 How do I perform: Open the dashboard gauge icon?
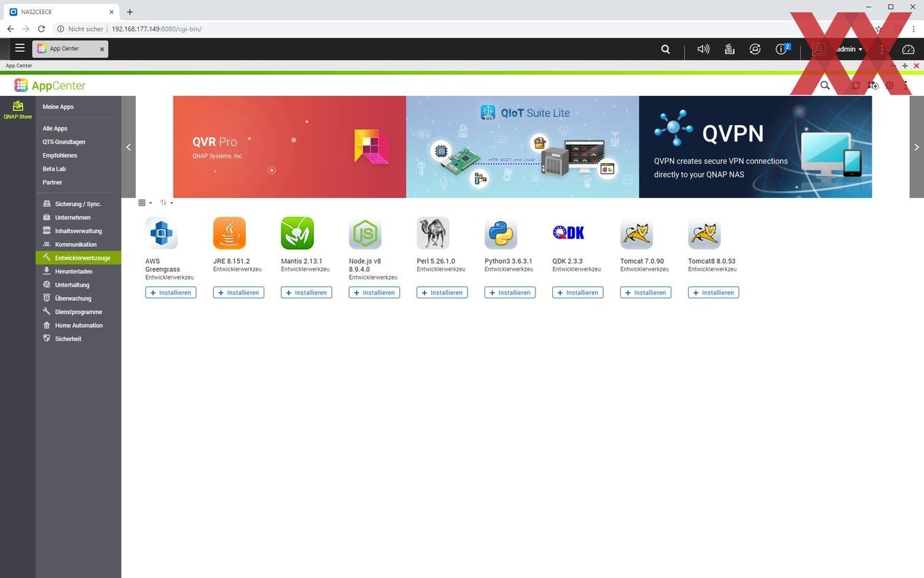coord(908,49)
